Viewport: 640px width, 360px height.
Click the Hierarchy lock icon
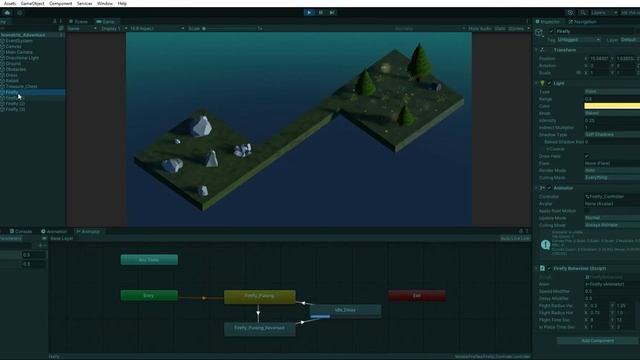point(55,22)
